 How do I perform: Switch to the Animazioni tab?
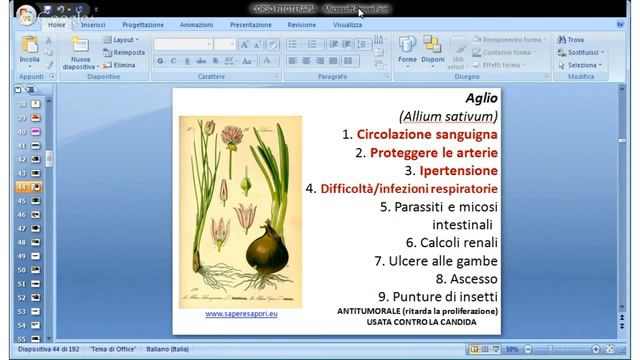(196, 25)
